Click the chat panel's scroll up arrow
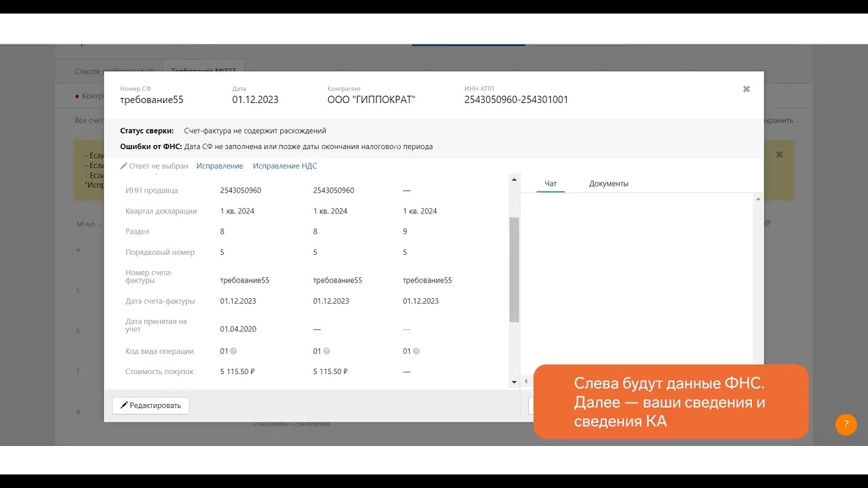This screenshot has width=868, height=488. coord(758,199)
